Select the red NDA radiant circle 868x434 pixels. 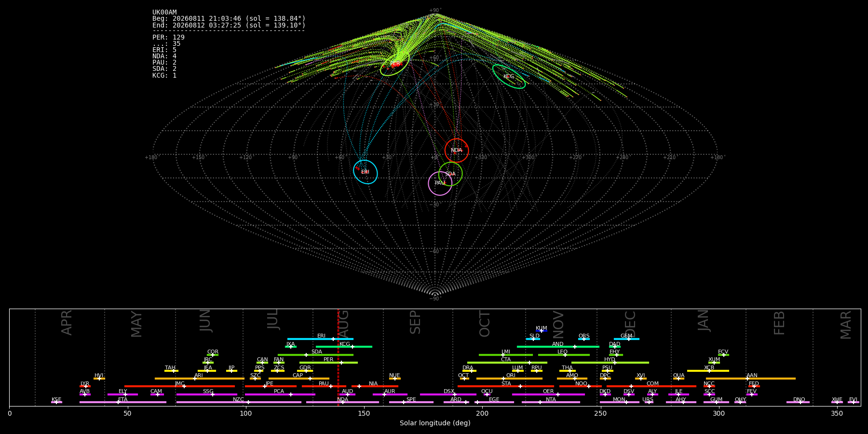coord(457,150)
